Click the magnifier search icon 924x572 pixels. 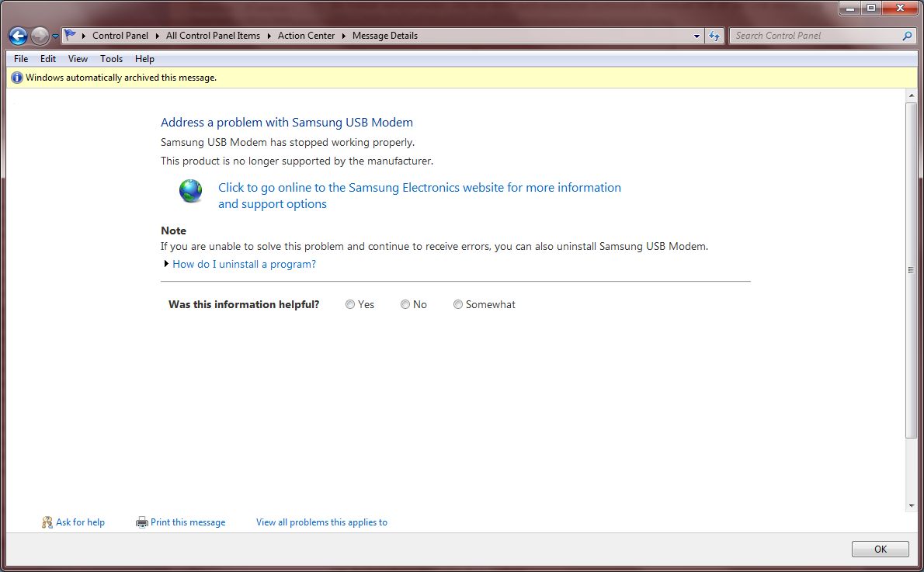pos(907,36)
